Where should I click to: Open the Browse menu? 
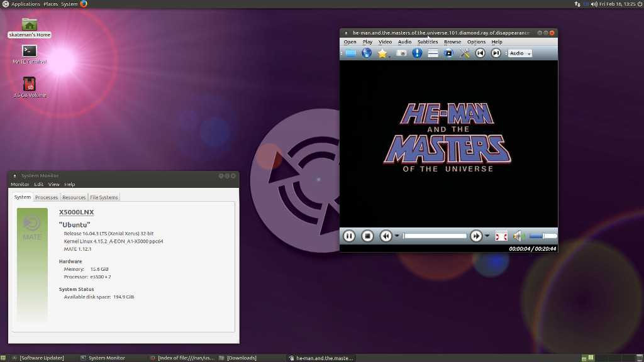452,42
